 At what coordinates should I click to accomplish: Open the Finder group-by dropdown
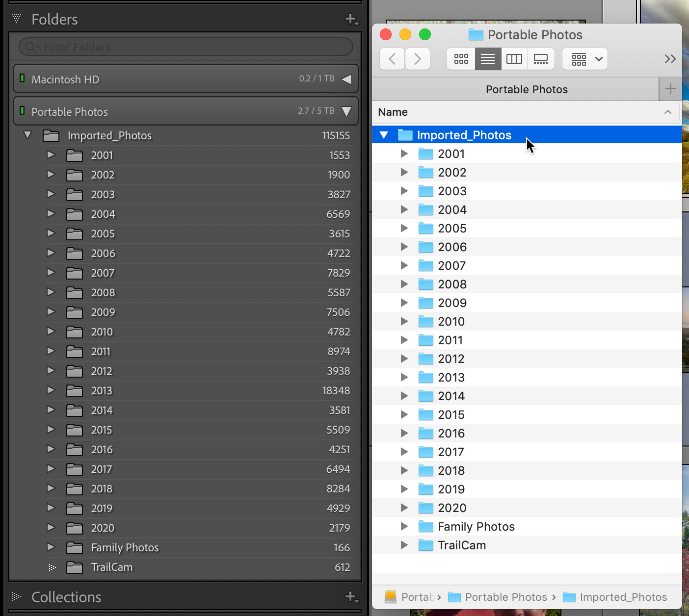pyautogui.click(x=585, y=59)
